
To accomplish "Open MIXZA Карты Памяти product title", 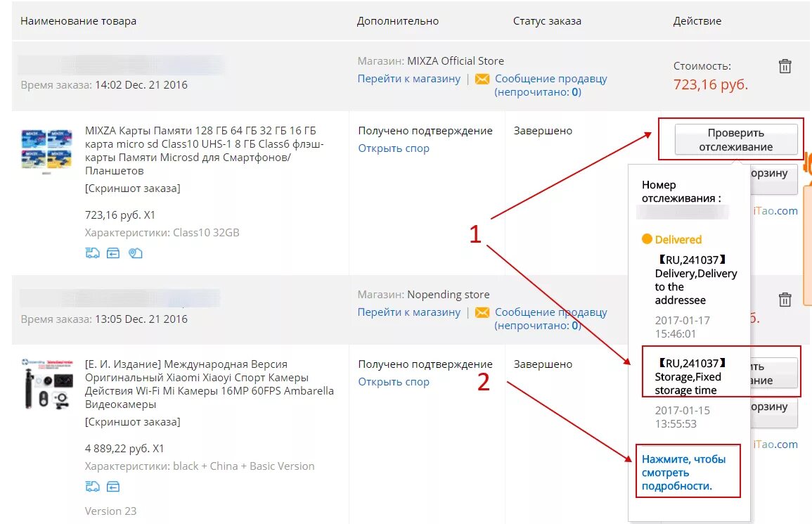I will (205, 151).
